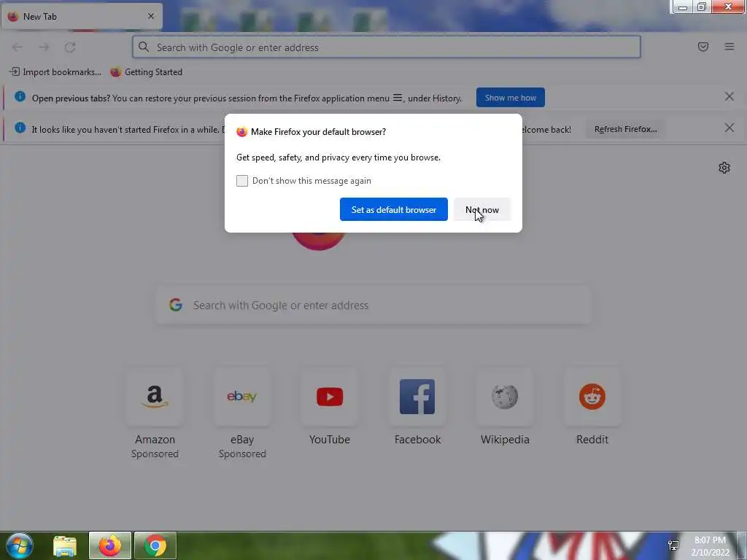The image size is (747, 560).
Task: Dismiss the previous tabs notification bar
Action: click(729, 97)
